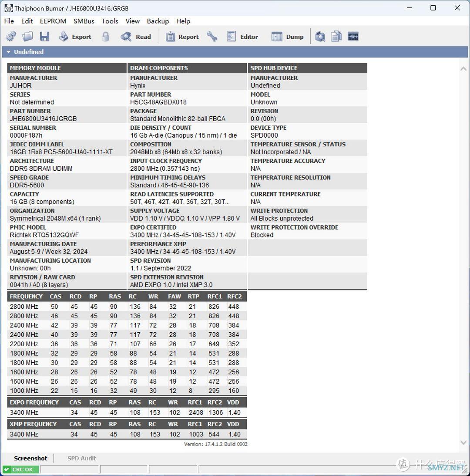This screenshot has width=470, height=476.
Task: Click the waveform monitor toolbar icon
Action: point(353,37)
